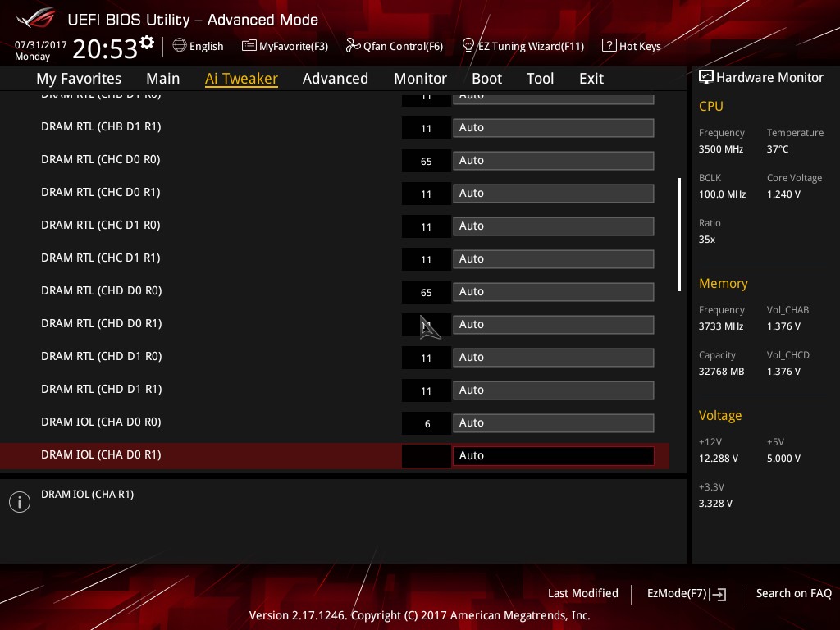This screenshot has width=840, height=630.
Task: Go to the Advanced tab
Action: click(336, 79)
